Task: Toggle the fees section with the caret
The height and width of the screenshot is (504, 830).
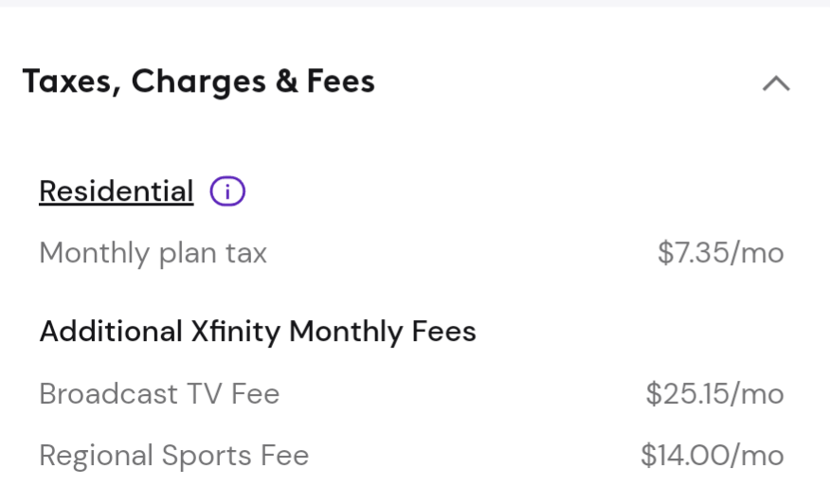Action: [776, 83]
